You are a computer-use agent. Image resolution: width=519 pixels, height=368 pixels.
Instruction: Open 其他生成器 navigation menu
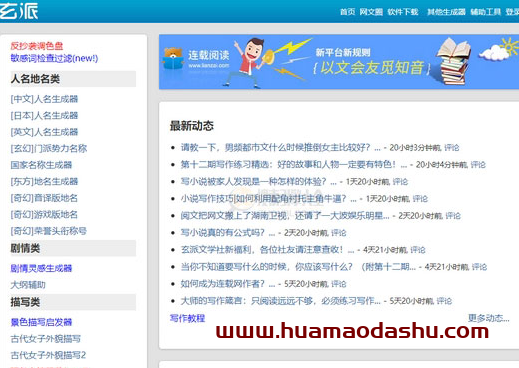446,12
